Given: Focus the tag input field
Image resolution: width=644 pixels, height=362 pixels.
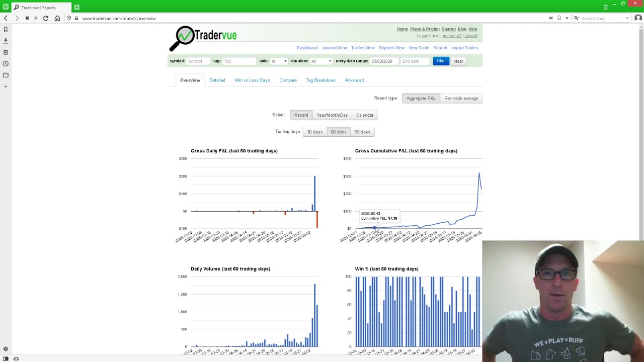Looking at the screenshot, I should tap(239, 61).
